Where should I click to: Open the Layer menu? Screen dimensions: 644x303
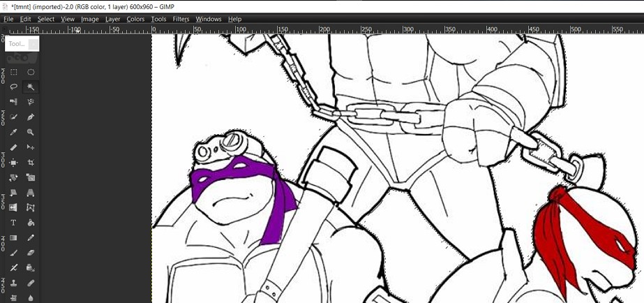point(112,19)
